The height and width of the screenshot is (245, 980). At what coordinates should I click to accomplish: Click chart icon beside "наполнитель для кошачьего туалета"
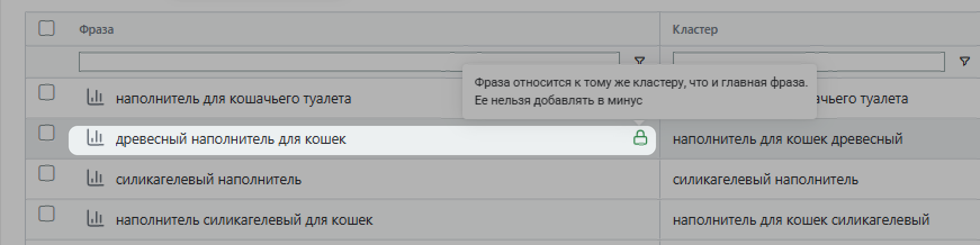tap(95, 98)
